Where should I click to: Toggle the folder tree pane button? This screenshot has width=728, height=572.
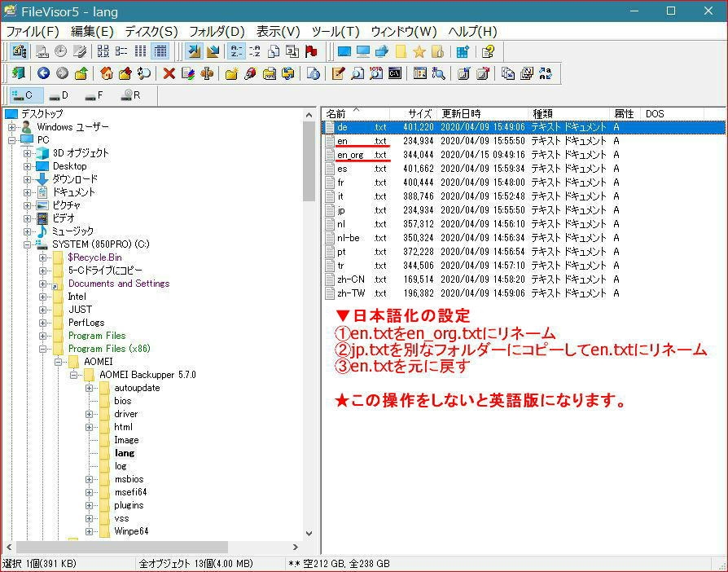pos(20,51)
